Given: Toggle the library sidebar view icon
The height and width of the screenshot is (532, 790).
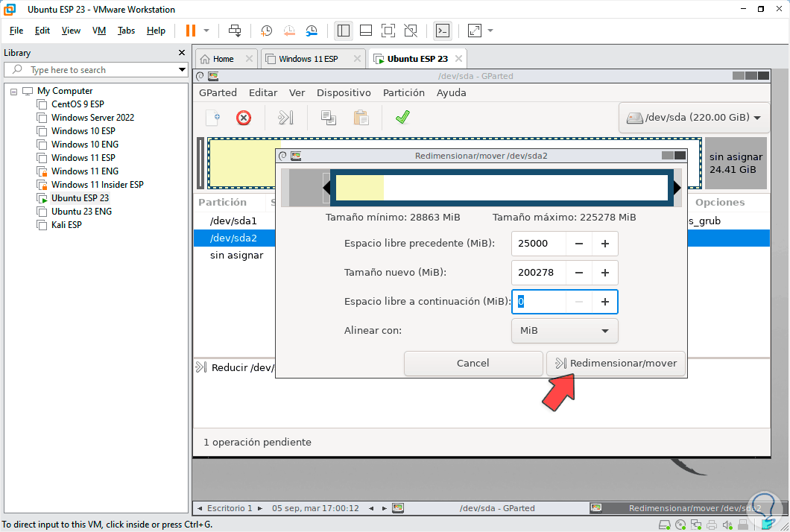Looking at the screenshot, I should pyautogui.click(x=344, y=31).
